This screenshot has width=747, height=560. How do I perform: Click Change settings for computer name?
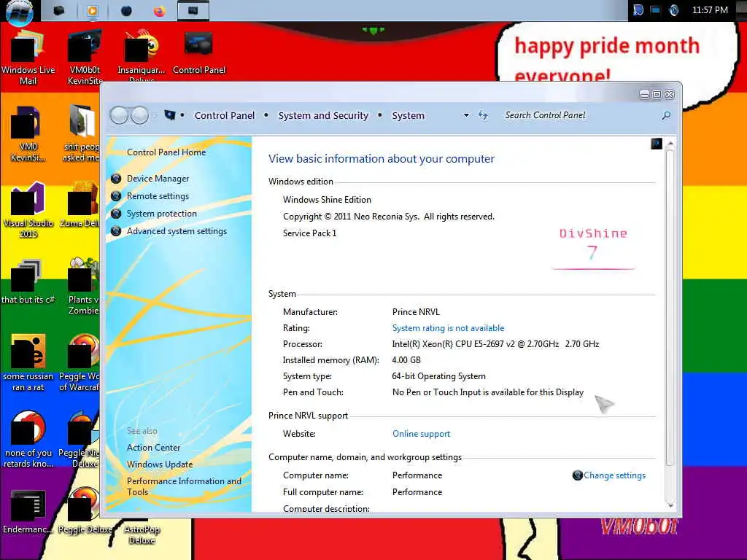click(x=614, y=475)
